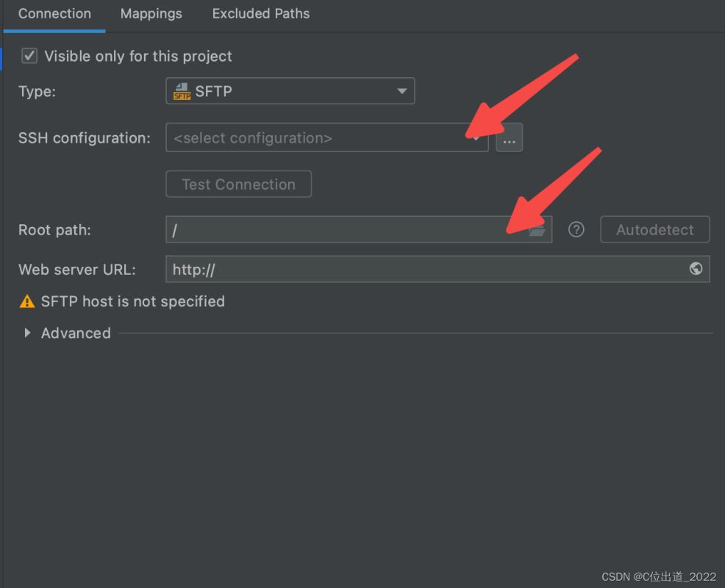Open SSH configurations ellipsis button
Screen dimensions: 725x588
(509, 137)
